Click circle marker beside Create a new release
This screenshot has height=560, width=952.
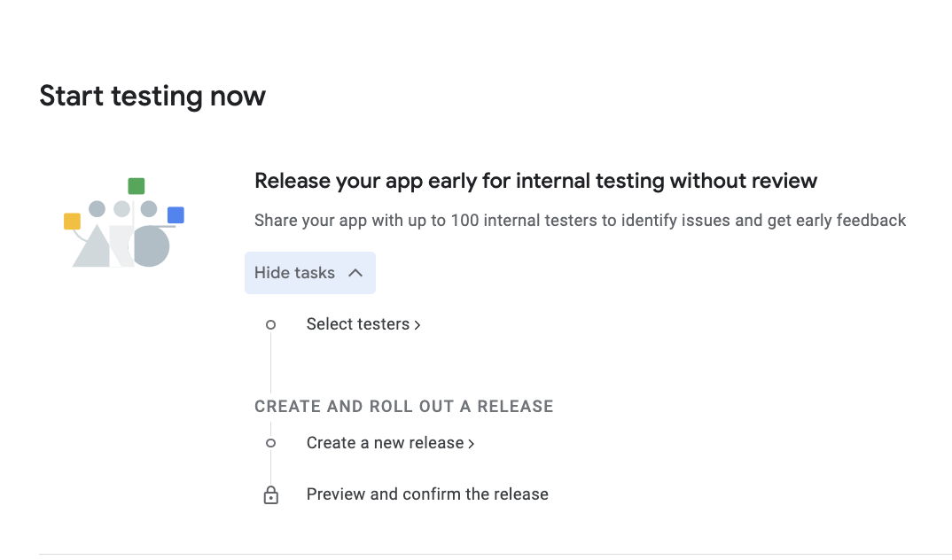[271, 443]
